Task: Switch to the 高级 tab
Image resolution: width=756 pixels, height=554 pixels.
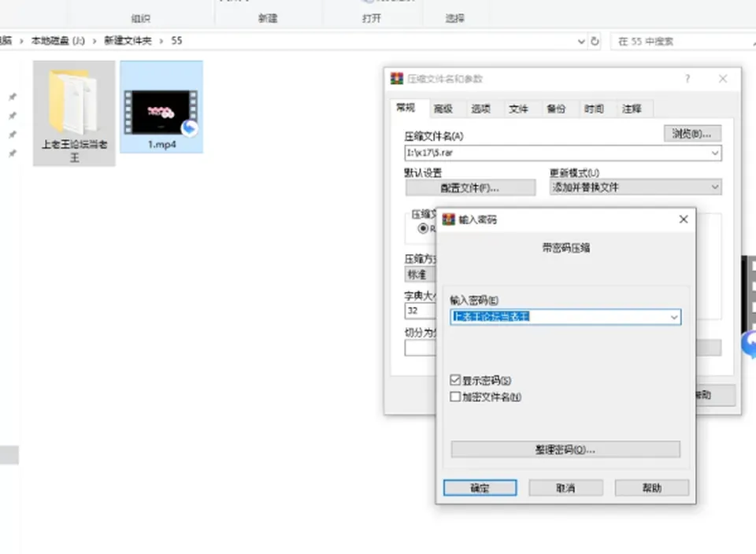Action: pyautogui.click(x=443, y=109)
